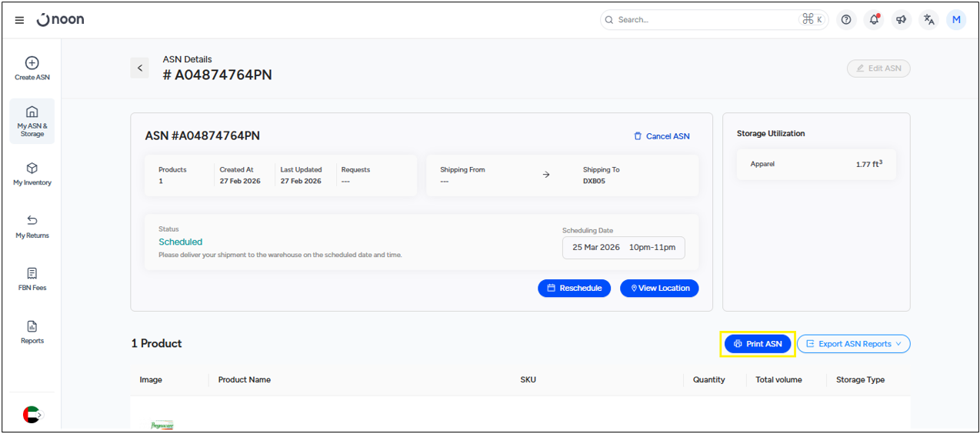
Task: Expand the Export ASN Reports dropdown
Action: pos(853,344)
